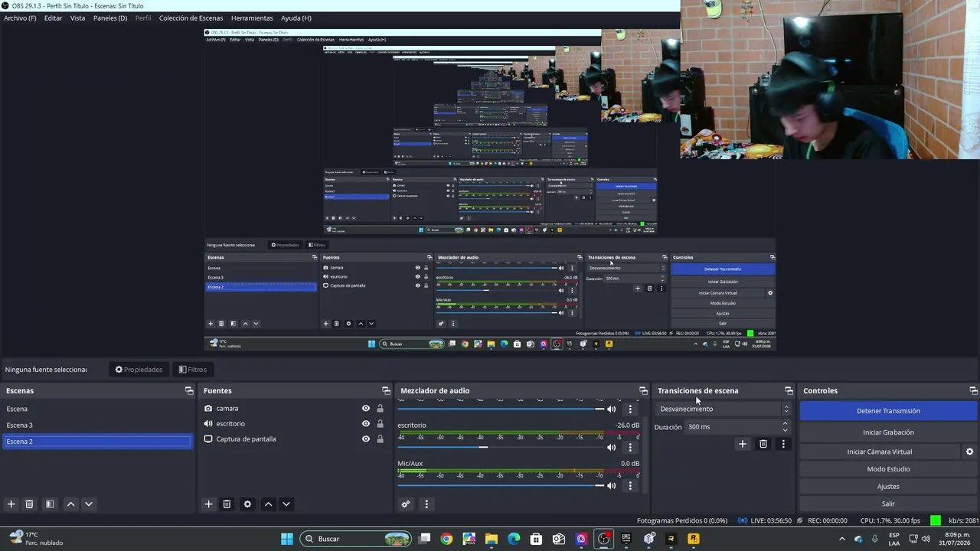Open the Editar menu

click(x=53, y=18)
